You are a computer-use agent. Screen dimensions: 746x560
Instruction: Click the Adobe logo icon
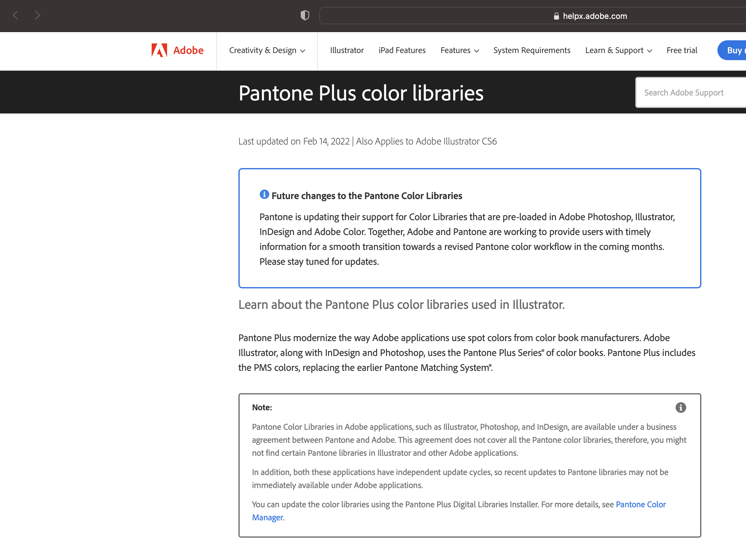pyautogui.click(x=159, y=50)
